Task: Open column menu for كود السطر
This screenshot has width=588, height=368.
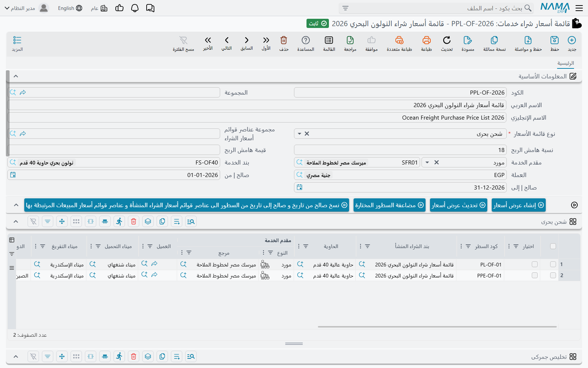Action: (461, 246)
